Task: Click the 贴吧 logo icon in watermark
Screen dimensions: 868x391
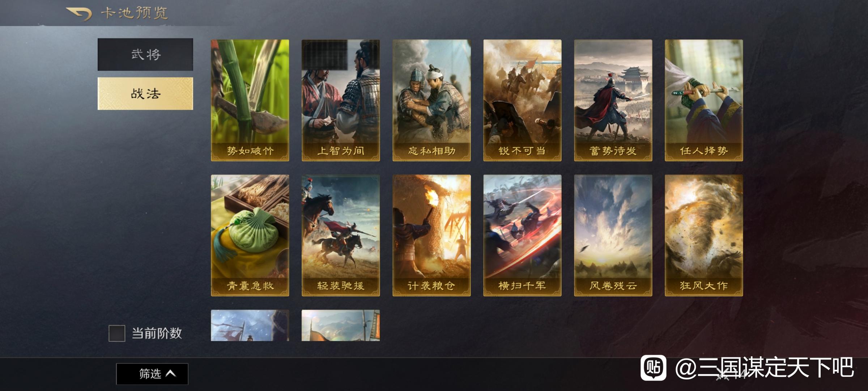Action: point(653,367)
